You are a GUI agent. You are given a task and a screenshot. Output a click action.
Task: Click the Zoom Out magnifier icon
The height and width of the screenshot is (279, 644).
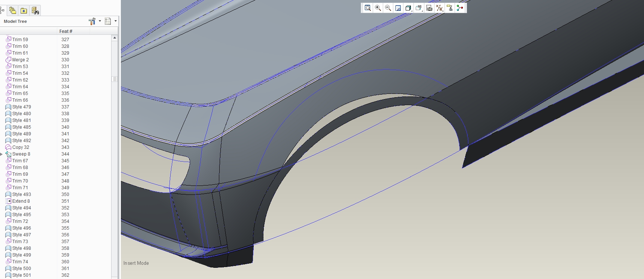(x=388, y=8)
